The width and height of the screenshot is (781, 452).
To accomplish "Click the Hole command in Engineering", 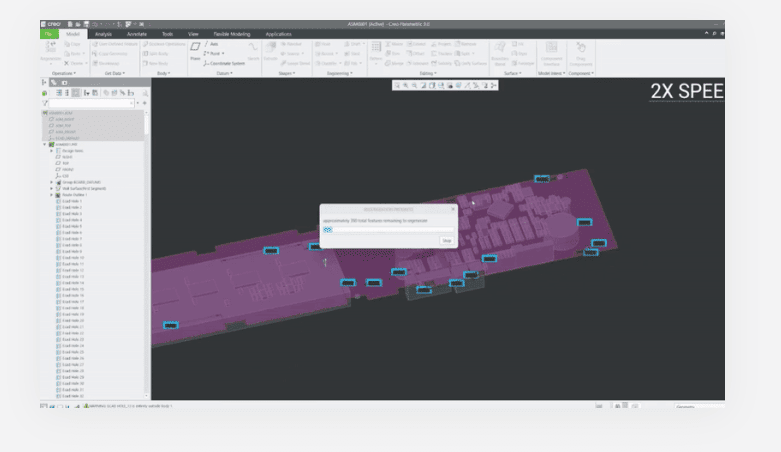I will pyautogui.click(x=322, y=44).
